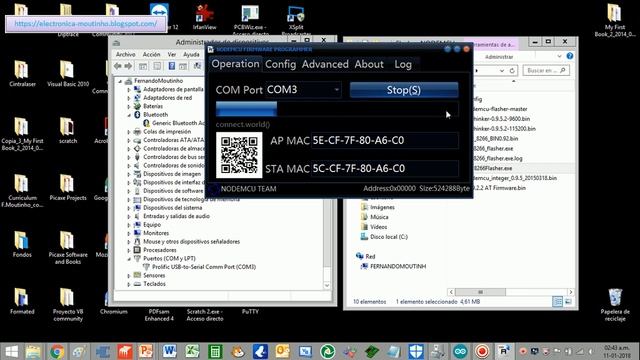The width and height of the screenshot is (640, 360).
Task: Collapse Puertos (COM y LPT) node
Action: [x=129, y=259]
